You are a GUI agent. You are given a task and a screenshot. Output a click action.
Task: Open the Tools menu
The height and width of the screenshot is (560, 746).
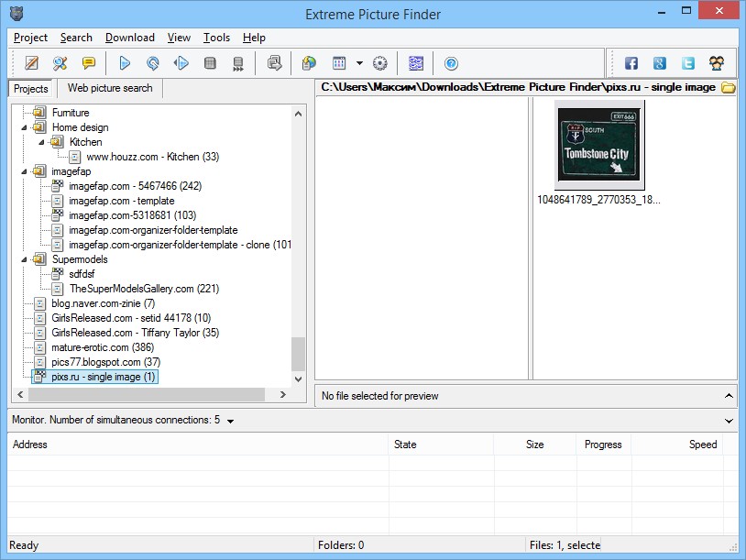point(216,38)
